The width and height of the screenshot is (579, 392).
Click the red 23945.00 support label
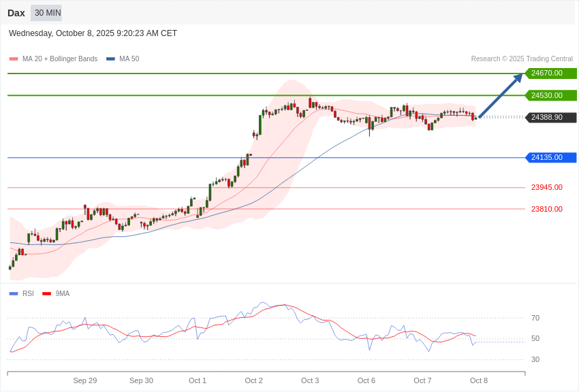pyautogui.click(x=546, y=187)
